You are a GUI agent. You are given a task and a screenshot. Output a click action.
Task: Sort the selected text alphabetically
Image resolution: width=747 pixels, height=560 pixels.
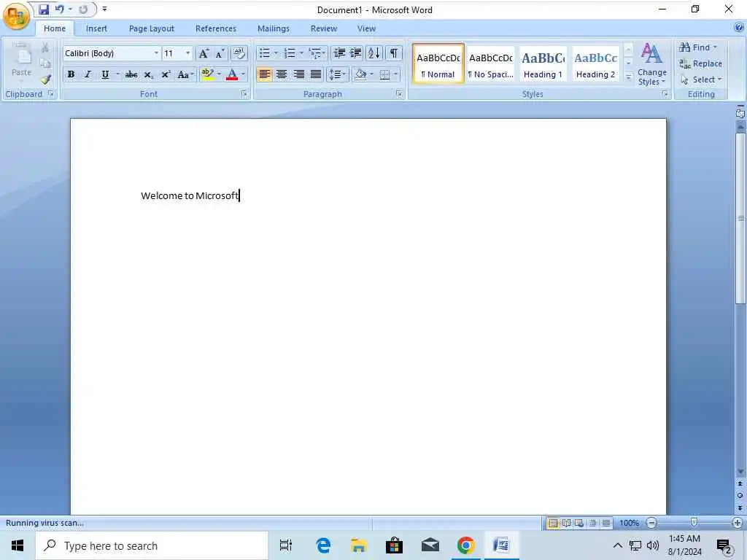pos(374,52)
